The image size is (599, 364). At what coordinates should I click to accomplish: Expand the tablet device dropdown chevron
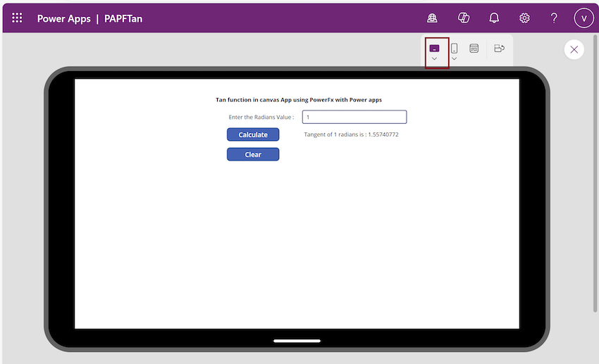tap(434, 58)
